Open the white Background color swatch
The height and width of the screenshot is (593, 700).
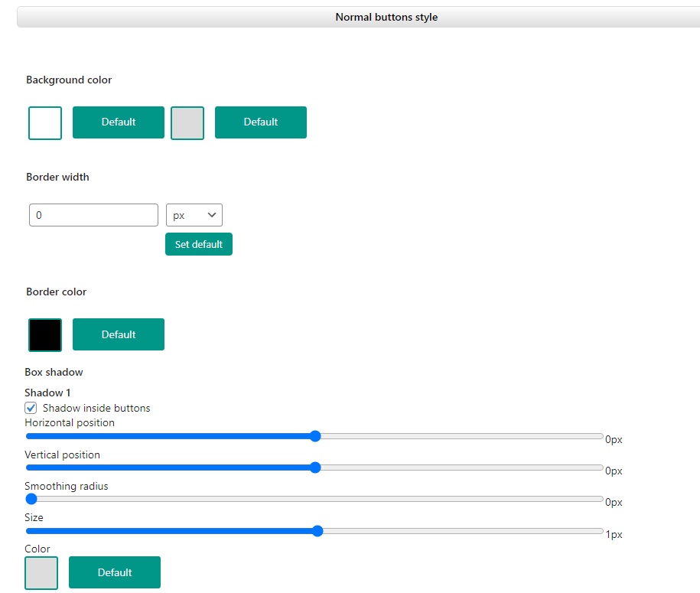click(45, 123)
